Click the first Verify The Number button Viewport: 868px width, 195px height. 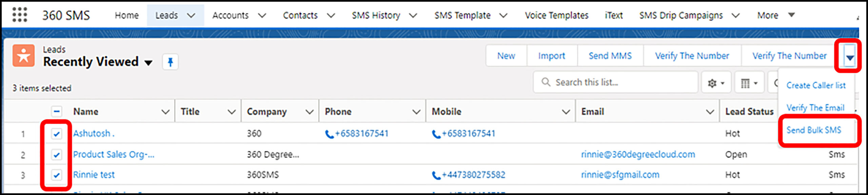pos(692,56)
